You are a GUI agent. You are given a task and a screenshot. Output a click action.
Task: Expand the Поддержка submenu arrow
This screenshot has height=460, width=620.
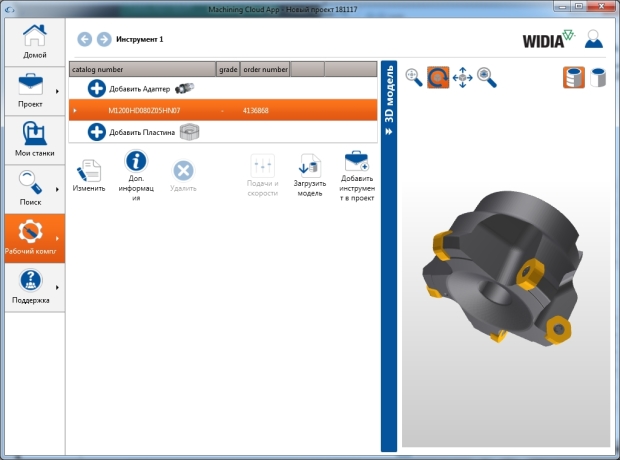(x=57, y=288)
